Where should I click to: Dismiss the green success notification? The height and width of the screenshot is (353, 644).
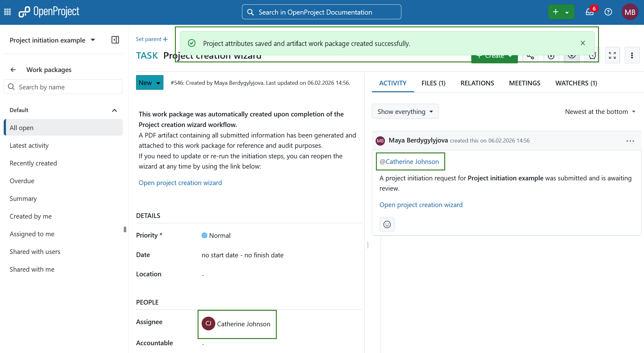pyautogui.click(x=582, y=43)
